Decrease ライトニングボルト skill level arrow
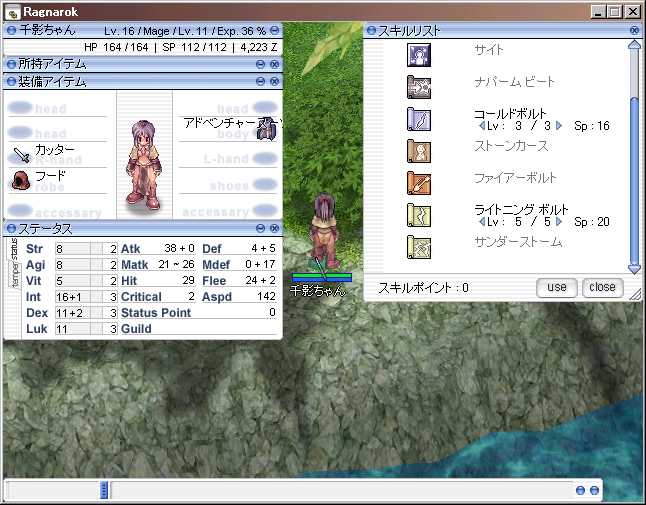Viewport: 646px width, 505px height. tap(482, 222)
